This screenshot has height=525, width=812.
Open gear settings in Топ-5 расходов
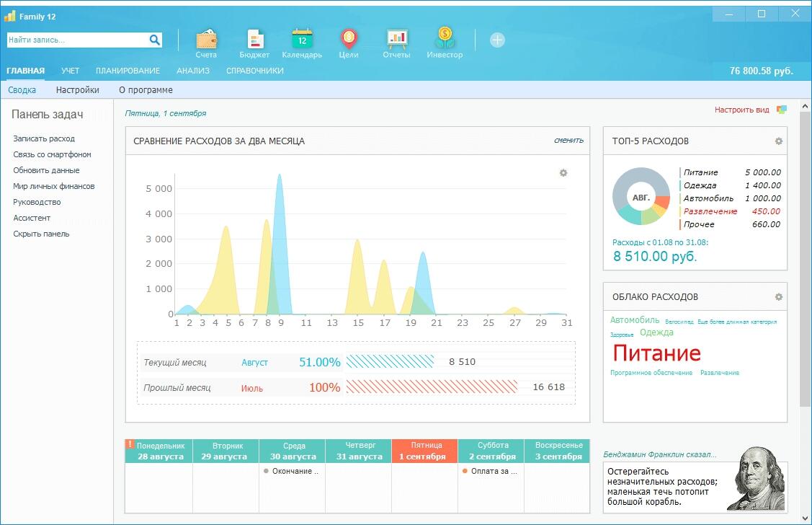pyautogui.click(x=778, y=141)
